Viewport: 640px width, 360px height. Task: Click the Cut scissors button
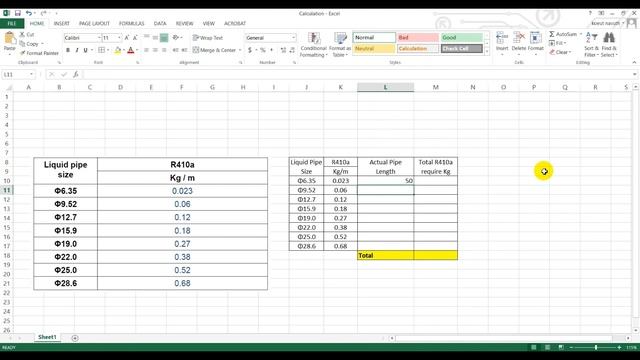pyautogui.click(x=27, y=35)
